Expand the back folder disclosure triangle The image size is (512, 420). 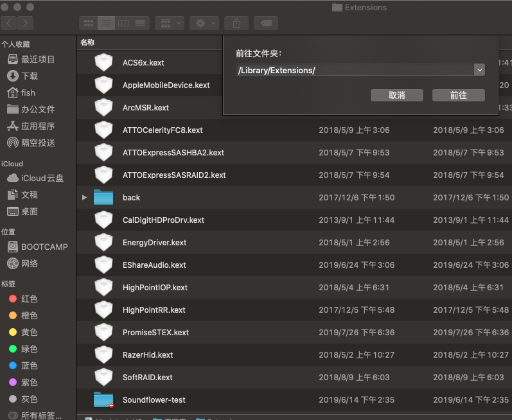pyautogui.click(x=84, y=198)
